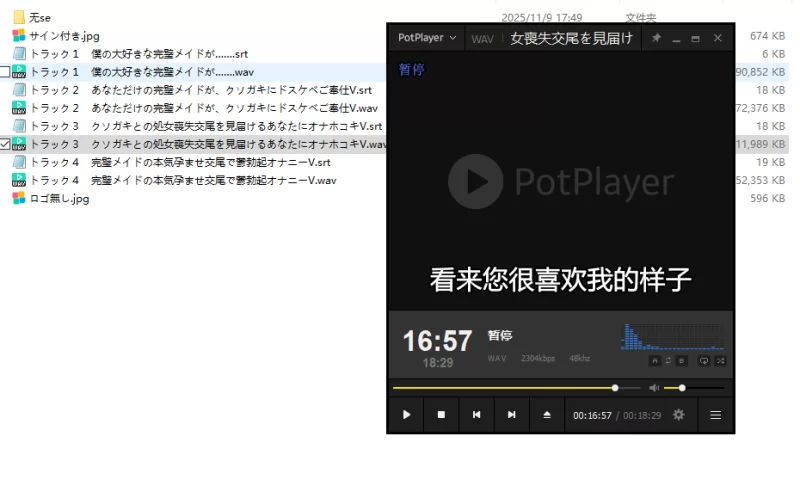Click the blue 暂停 status at video top-left
The height and width of the screenshot is (504, 800).
[x=411, y=69]
